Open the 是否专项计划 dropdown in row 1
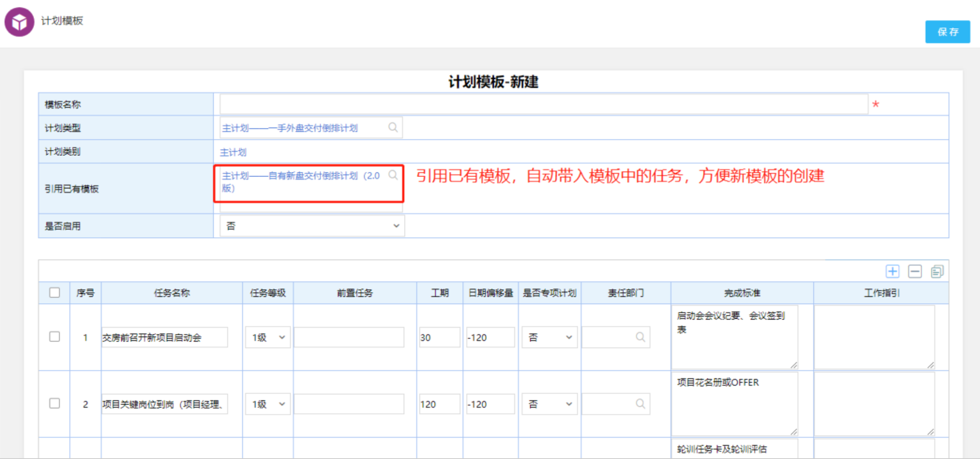The width and height of the screenshot is (980, 459). coord(549,337)
